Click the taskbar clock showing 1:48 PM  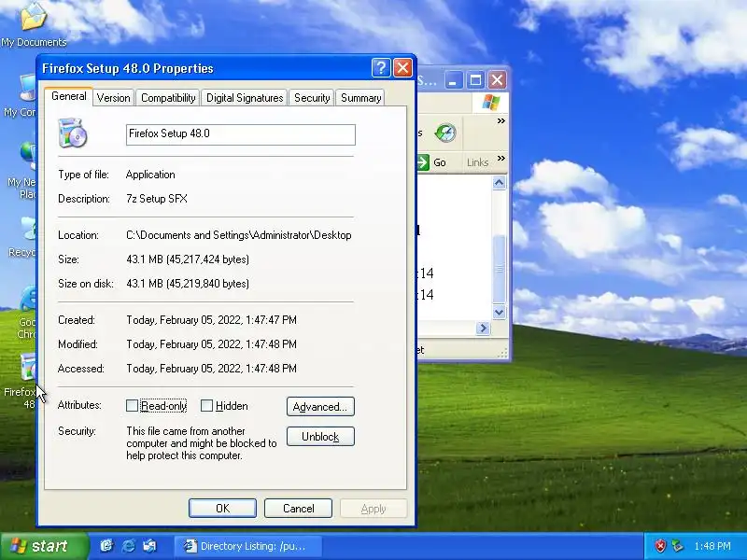(712, 546)
